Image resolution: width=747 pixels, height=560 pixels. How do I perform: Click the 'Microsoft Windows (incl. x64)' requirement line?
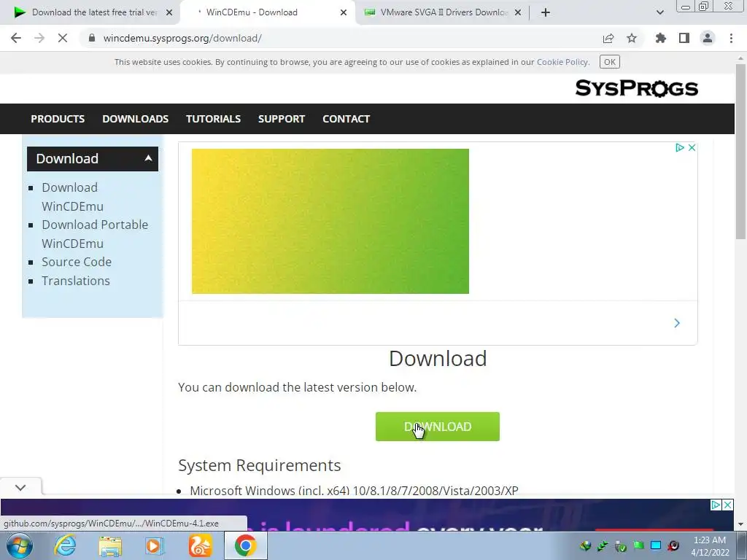354,491
